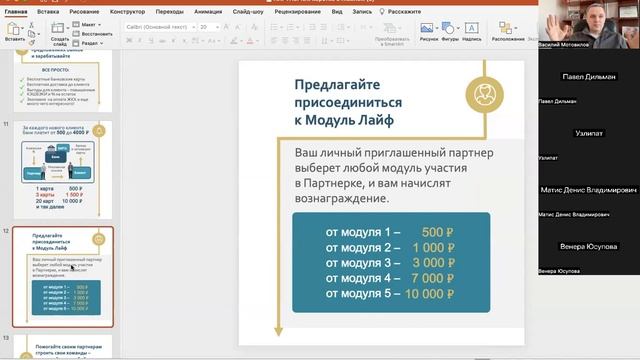Open the Слайд-шоу ribbon tab
640x360 pixels.
(248, 12)
